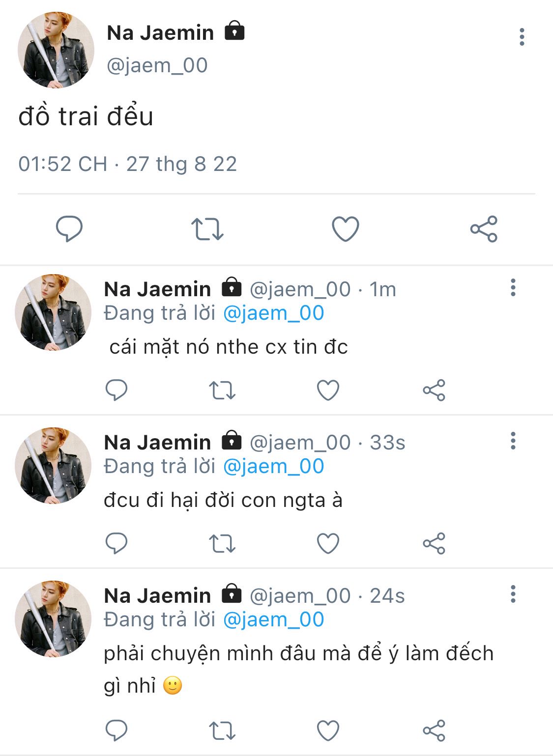Like the "đcu đi hại đời" tweet
The width and height of the screenshot is (553, 756).
328,544
